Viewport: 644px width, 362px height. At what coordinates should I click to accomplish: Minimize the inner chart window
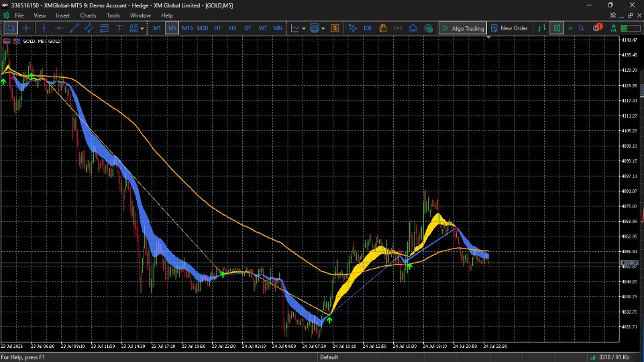pos(621,15)
